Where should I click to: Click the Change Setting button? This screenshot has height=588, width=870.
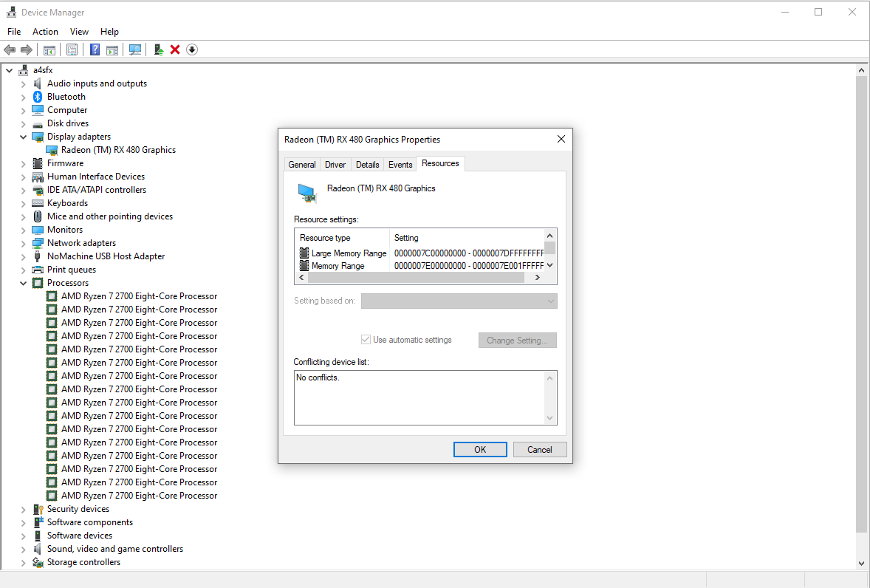tap(517, 340)
